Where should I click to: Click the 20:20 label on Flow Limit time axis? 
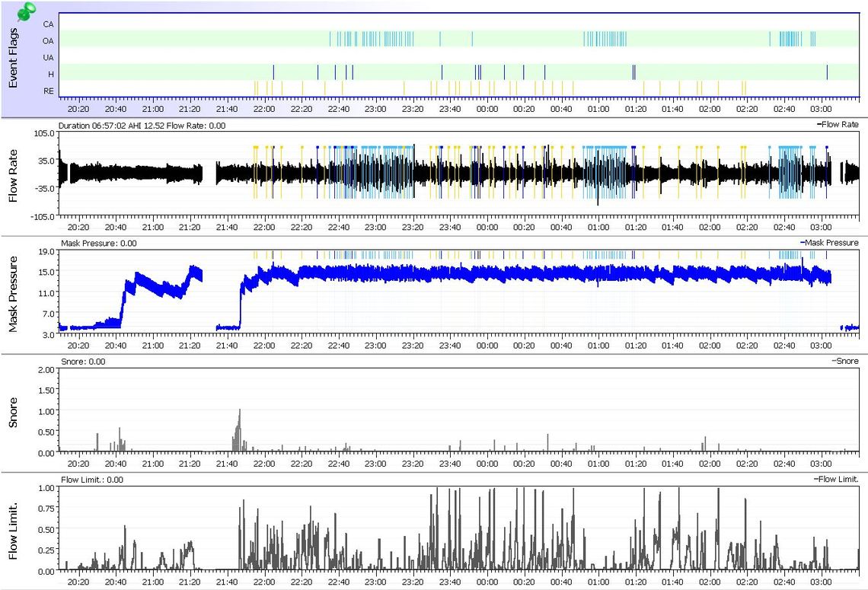(x=78, y=582)
